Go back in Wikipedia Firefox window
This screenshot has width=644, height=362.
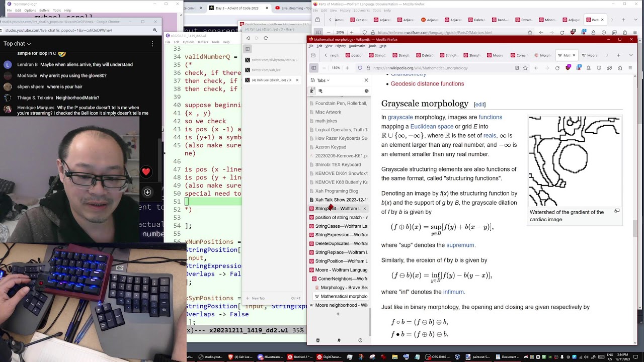point(536,68)
